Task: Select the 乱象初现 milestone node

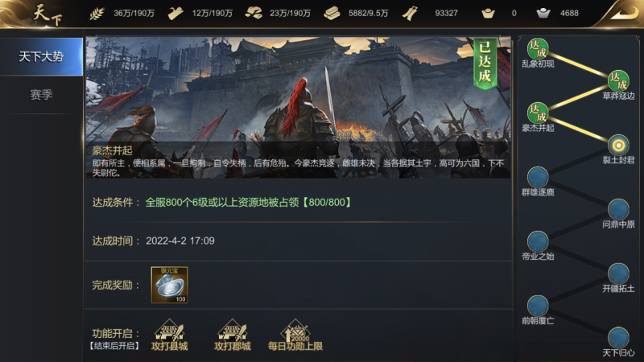Action: click(x=538, y=49)
